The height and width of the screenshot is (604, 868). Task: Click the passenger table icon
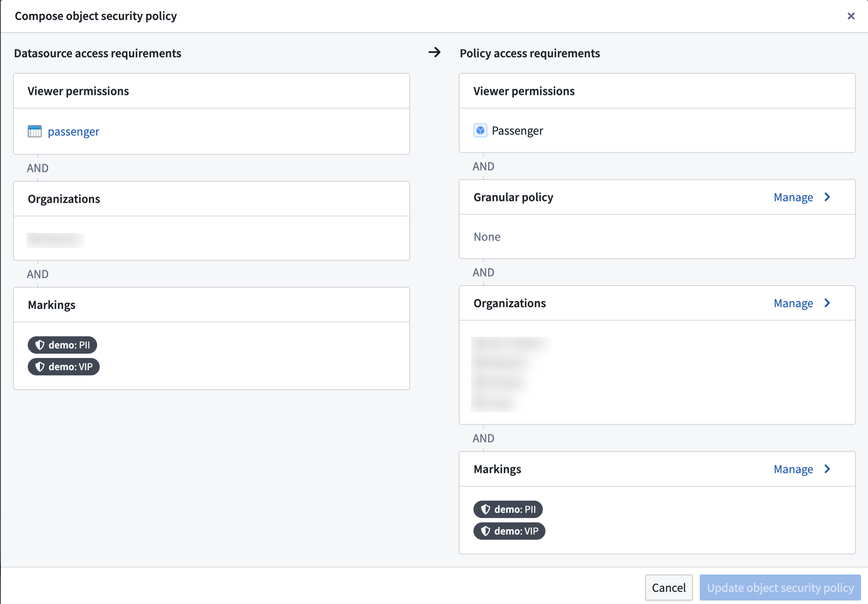coord(36,131)
